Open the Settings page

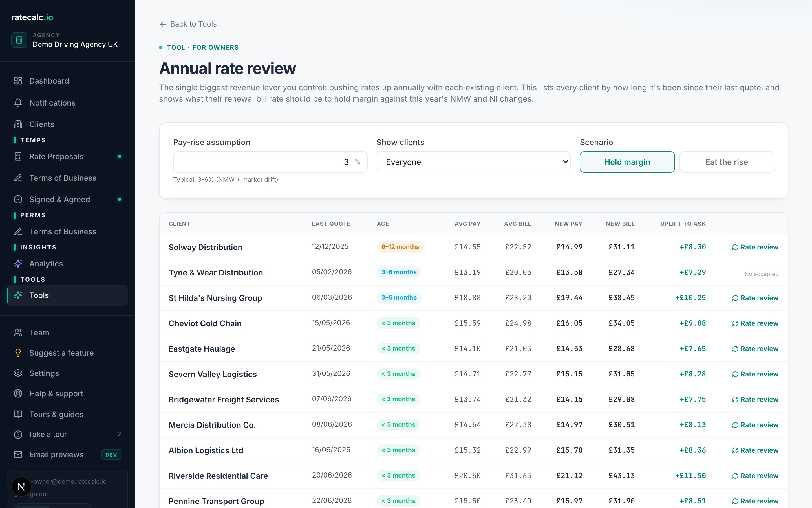[67, 373]
